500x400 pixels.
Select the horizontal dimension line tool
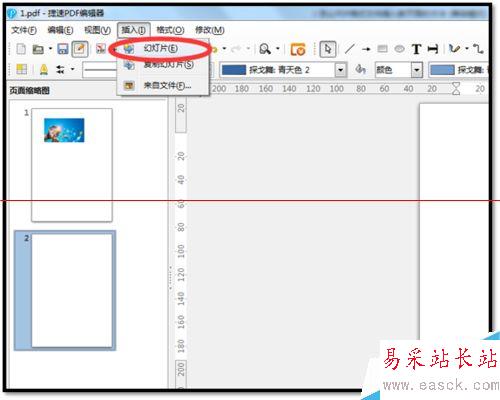433,49
